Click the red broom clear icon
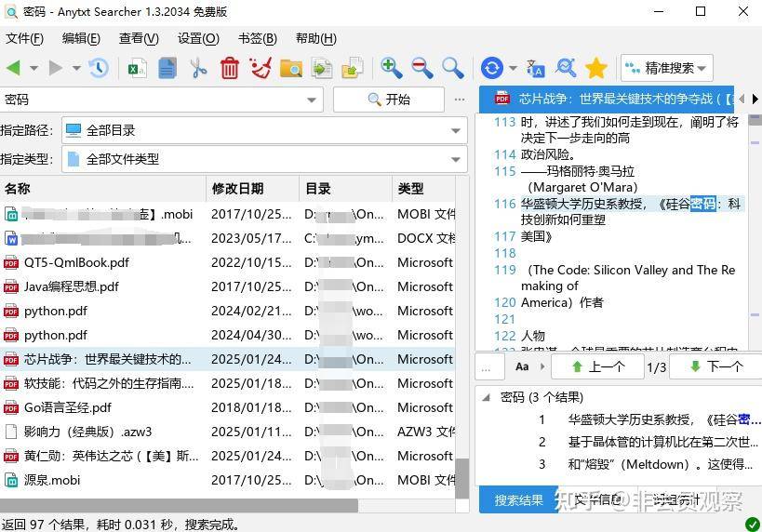This screenshot has height=532, width=762. [260, 69]
